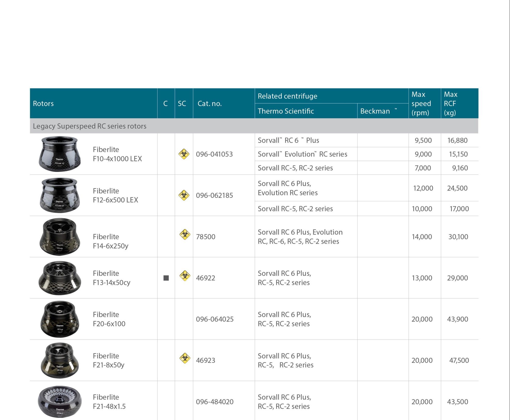Click rotor name Fiberlite F12-6x500 LEX
Screen dimensions: 510x420
click(115, 195)
